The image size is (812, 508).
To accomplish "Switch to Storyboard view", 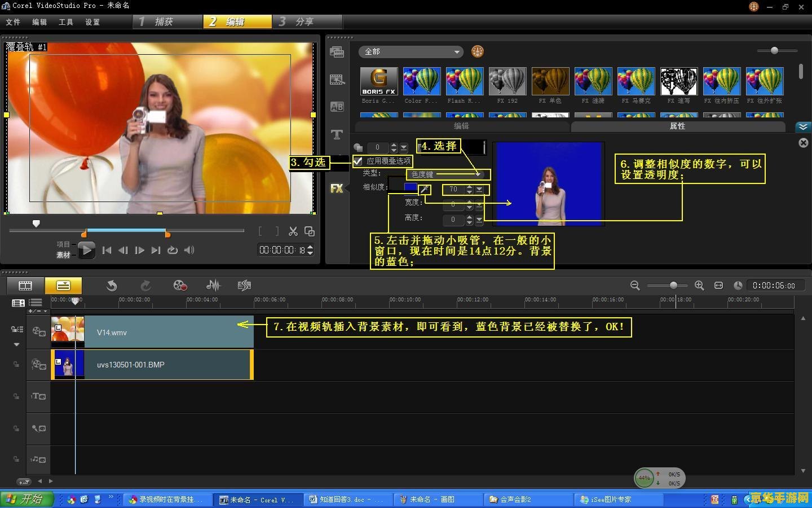I will (x=25, y=285).
